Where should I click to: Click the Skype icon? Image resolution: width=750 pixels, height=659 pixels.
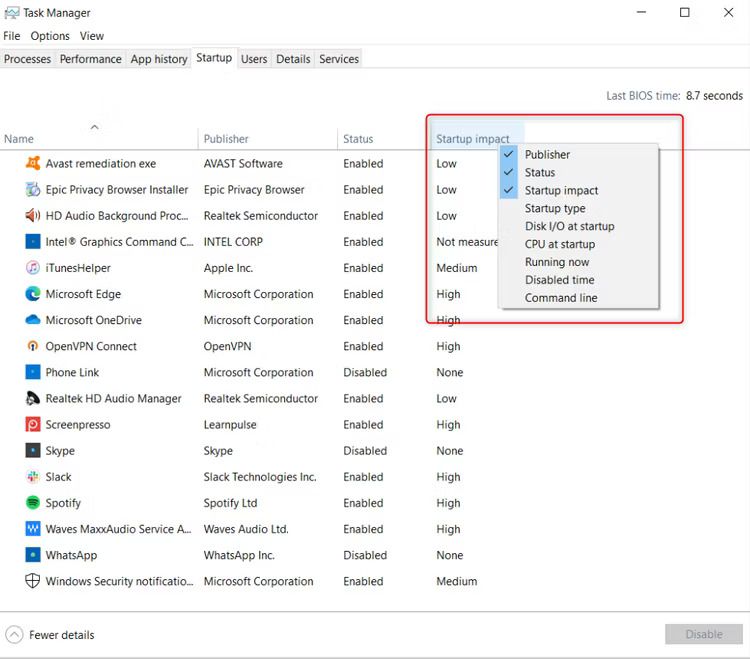click(33, 450)
